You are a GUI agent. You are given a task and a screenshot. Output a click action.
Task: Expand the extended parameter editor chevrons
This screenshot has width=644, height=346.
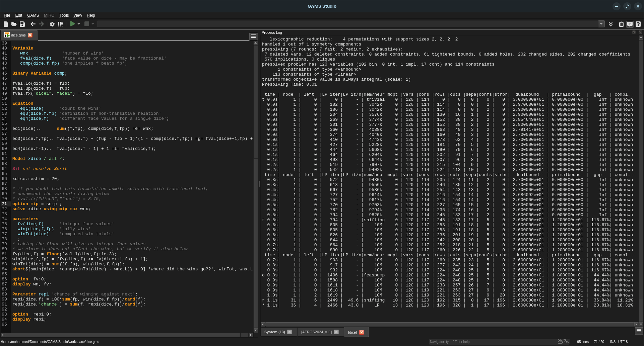(x=610, y=24)
